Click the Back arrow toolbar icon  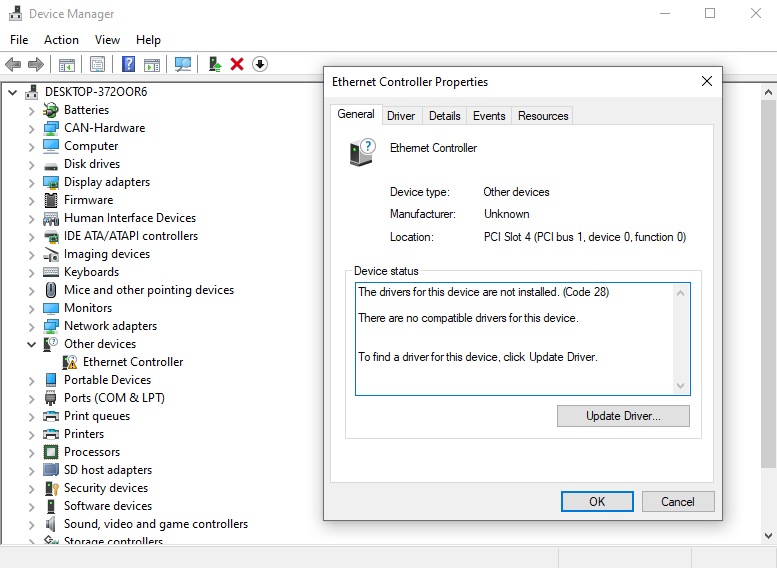pyautogui.click(x=13, y=64)
